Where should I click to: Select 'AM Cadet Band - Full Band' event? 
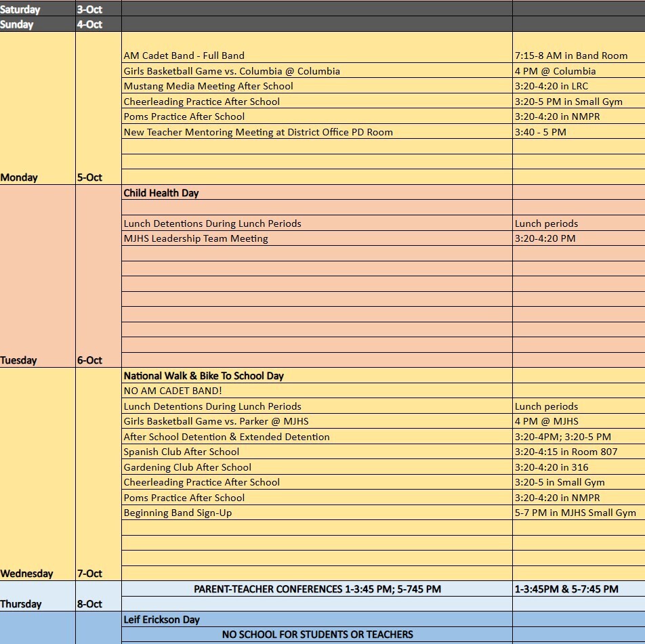pos(317,47)
